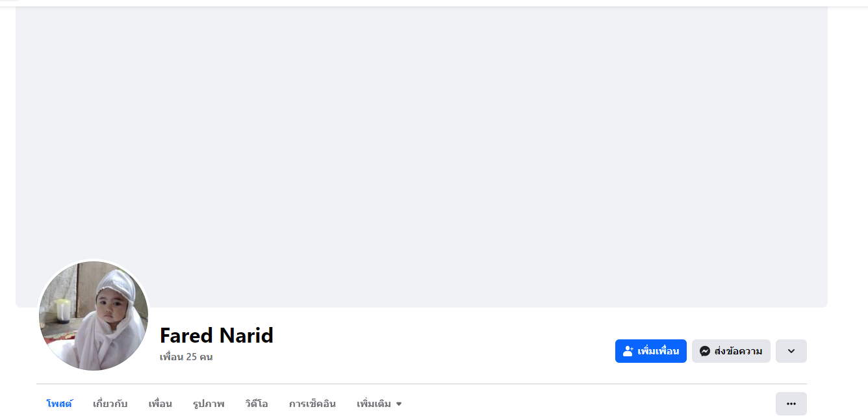
Task: Expand the chevron button beside ส่งข้อความ
Action: [791, 351]
